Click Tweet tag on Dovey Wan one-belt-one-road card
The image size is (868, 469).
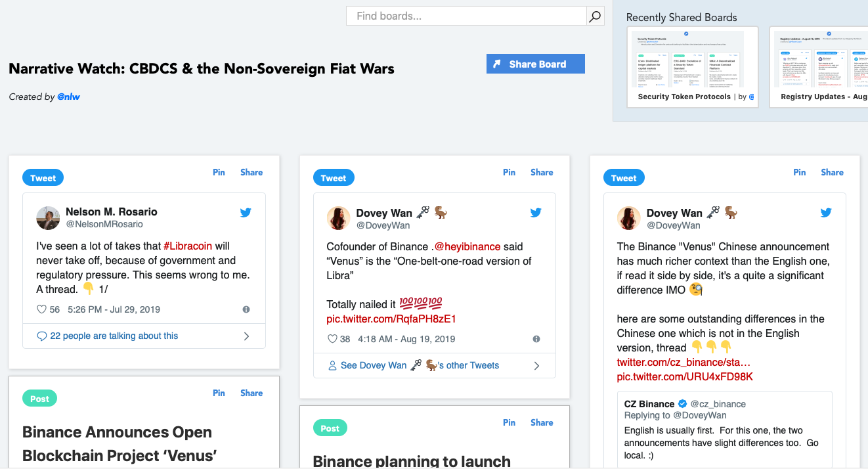(334, 178)
